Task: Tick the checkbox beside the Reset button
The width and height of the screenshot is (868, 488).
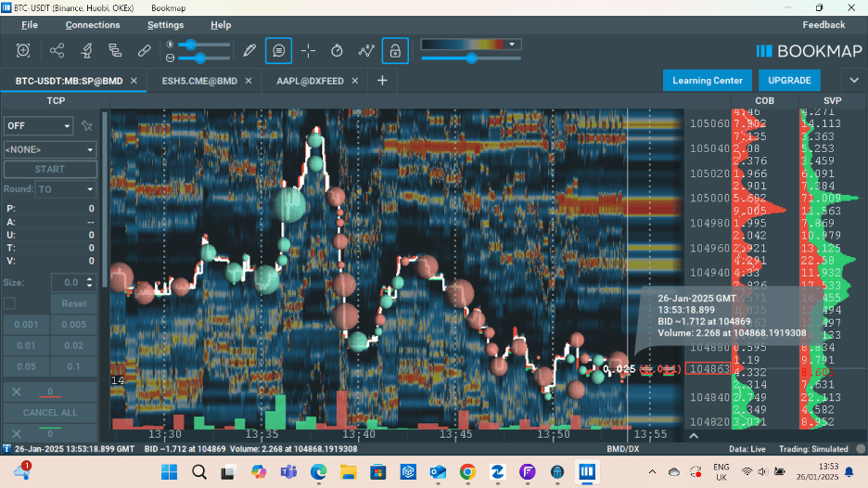Action: [10, 303]
